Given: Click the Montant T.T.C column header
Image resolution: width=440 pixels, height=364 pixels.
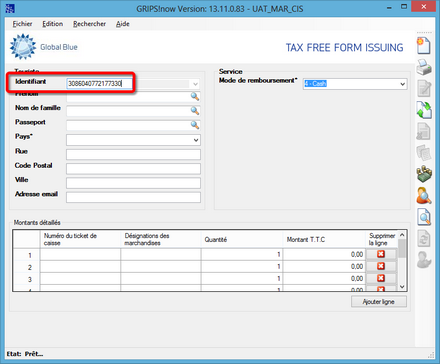Looking at the screenshot, I should 324,239.
